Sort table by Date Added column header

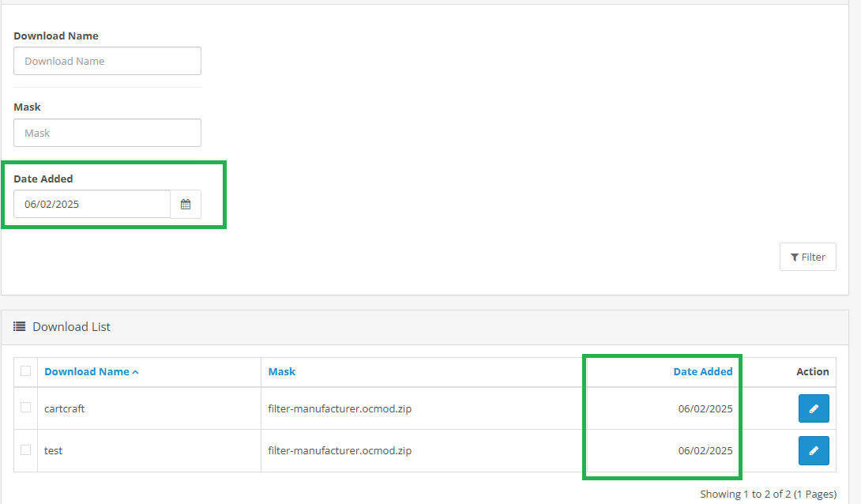point(702,371)
